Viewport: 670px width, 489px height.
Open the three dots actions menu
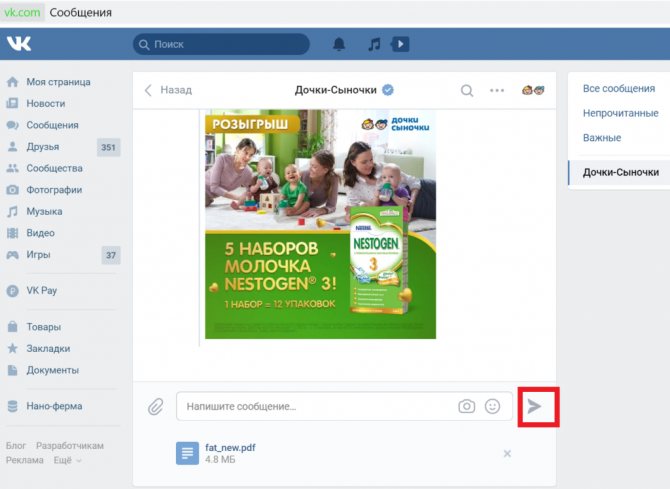coord(497,90)
